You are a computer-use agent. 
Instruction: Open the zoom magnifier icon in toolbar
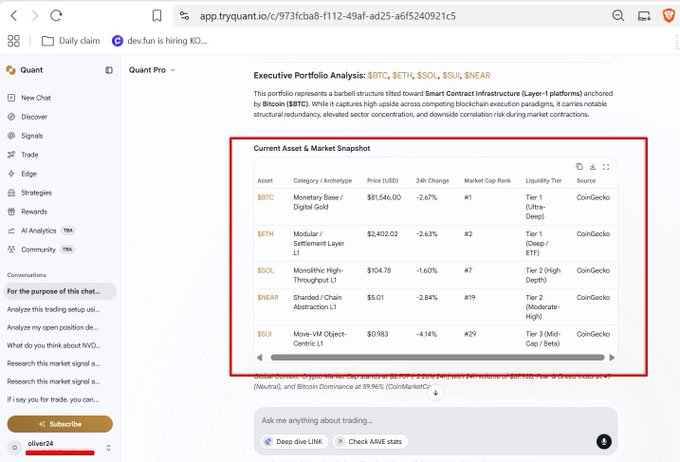pyautogui.click(x=618, y=16)
